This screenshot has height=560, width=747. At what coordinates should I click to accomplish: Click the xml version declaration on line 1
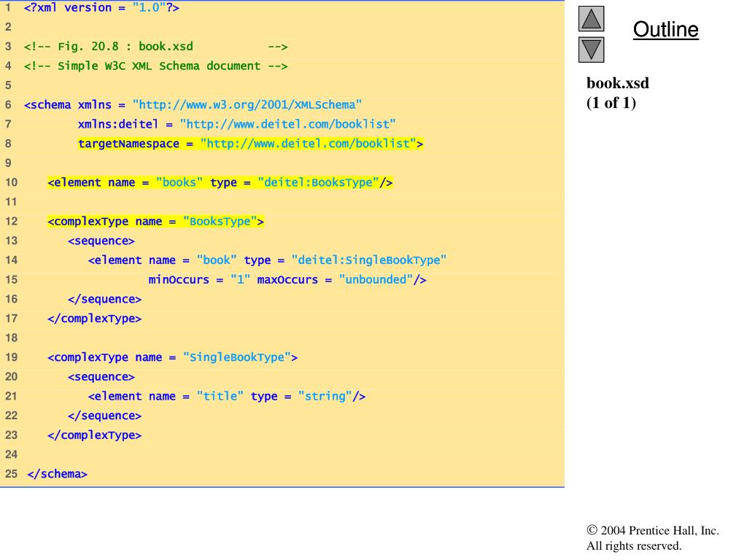(x=101, y=7)
